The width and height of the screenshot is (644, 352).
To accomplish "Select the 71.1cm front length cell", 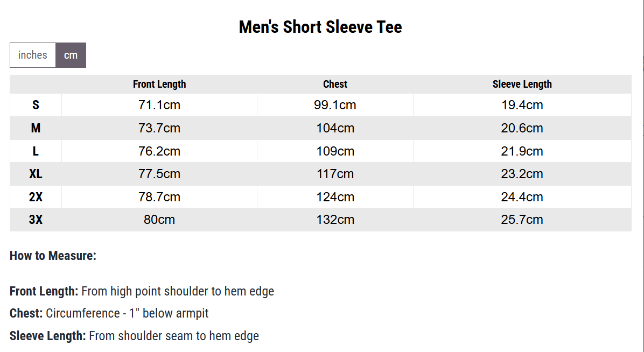I will tap(159, 105).
